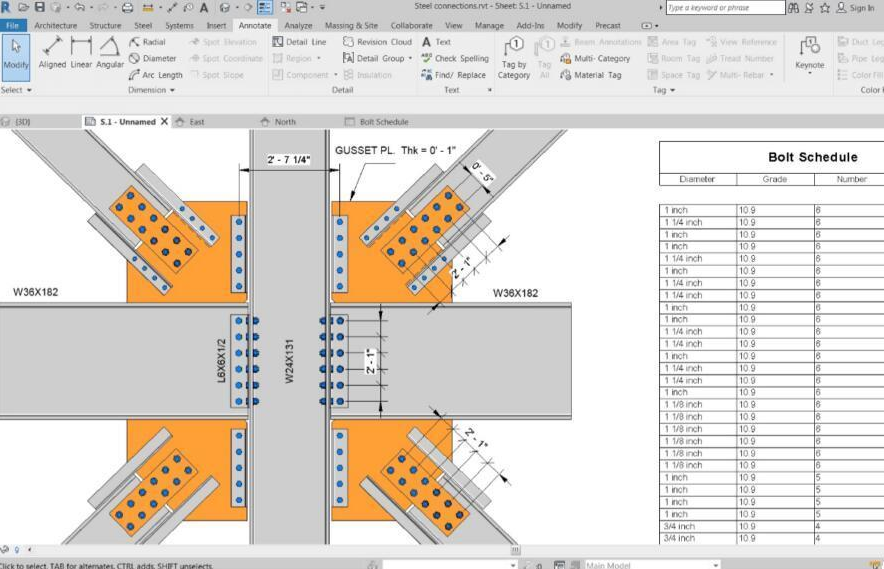Viewport: 884px width, 569px height.
Task: Click the binoculars search icon
Action: (793, 8)
